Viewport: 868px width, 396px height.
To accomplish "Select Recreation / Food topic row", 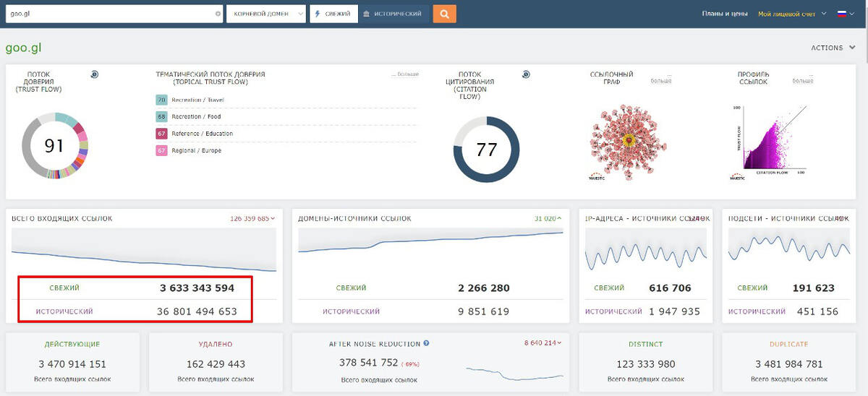I will (x=286, y=116).
